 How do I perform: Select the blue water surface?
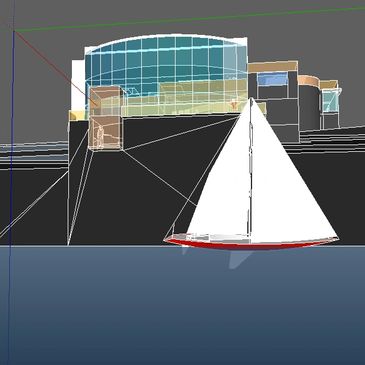(182, 305)
